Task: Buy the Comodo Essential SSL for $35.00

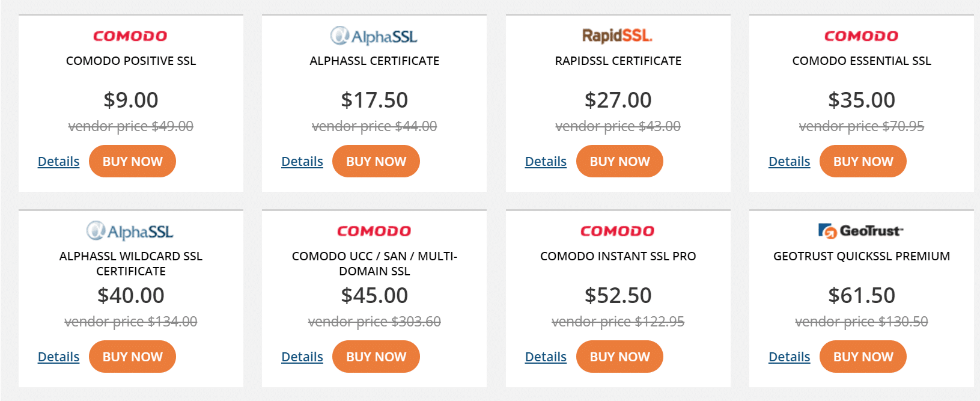Action: [x=863, y=161]
